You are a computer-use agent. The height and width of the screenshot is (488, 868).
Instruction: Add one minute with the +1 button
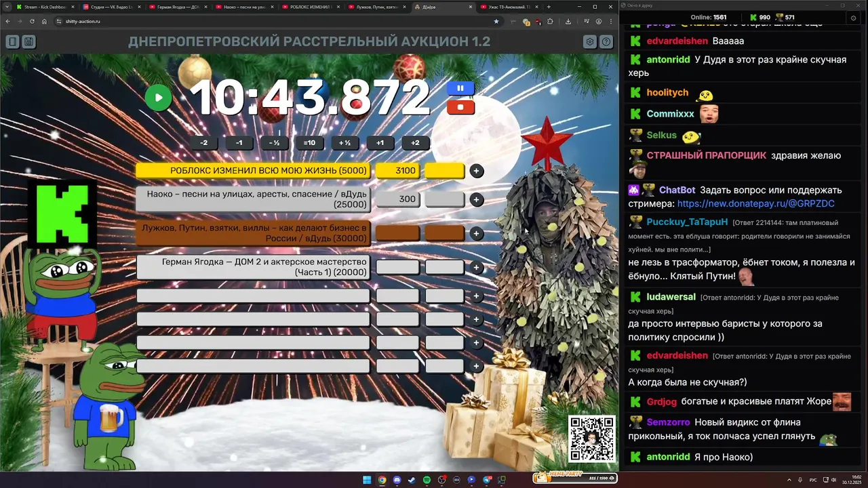pyautogui.click(x=380, y=143)
